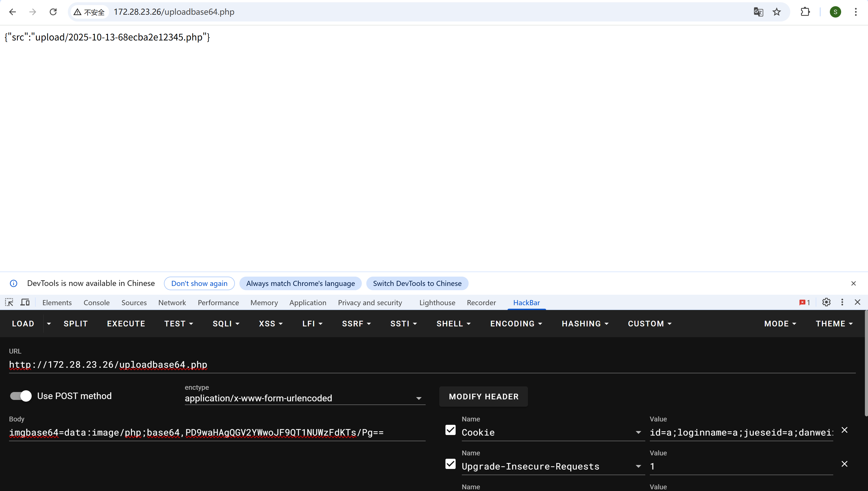
Task: Remove the Cookie header row
Action: tap(844, 430)
